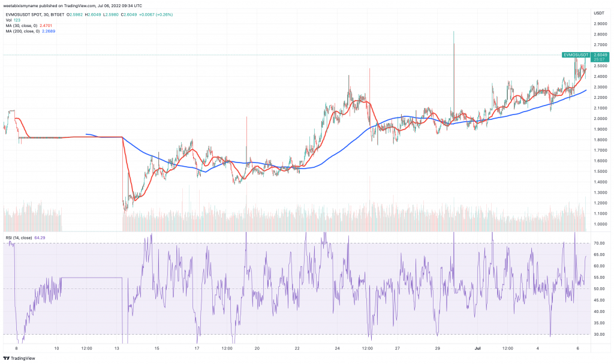Click date 8 on the time axis

(x=16, y=348)
